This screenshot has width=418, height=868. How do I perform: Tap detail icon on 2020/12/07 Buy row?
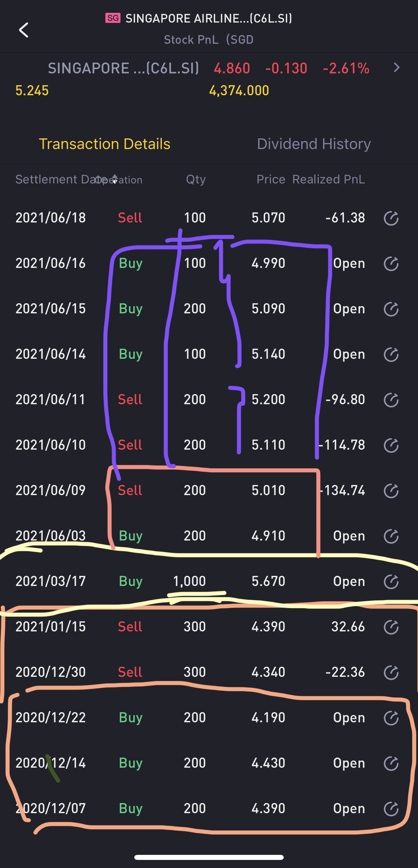391,809
